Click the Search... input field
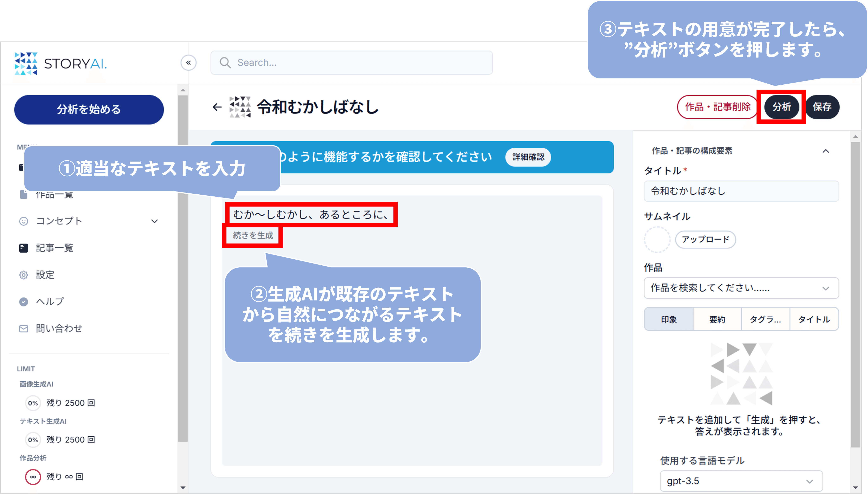The height and width of the screenshot is (494, 868). tap(352, 63)
